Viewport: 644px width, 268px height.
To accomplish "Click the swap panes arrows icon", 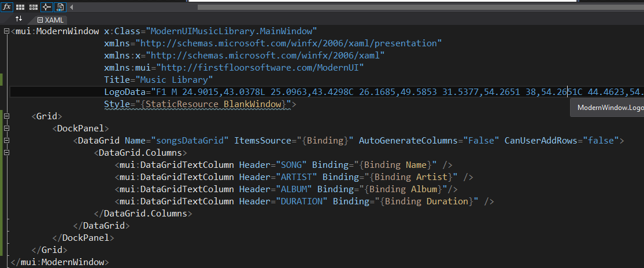I will pos(18,19).
